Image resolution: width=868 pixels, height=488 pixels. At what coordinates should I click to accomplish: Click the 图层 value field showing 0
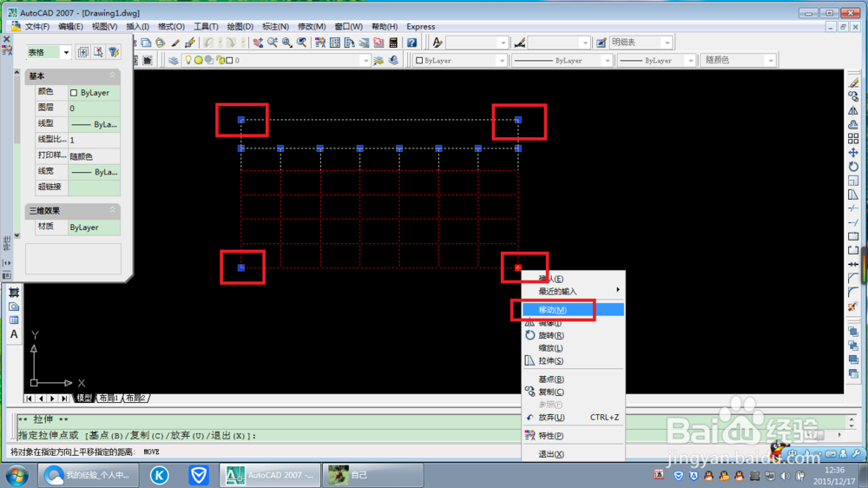tap(94, 109)
